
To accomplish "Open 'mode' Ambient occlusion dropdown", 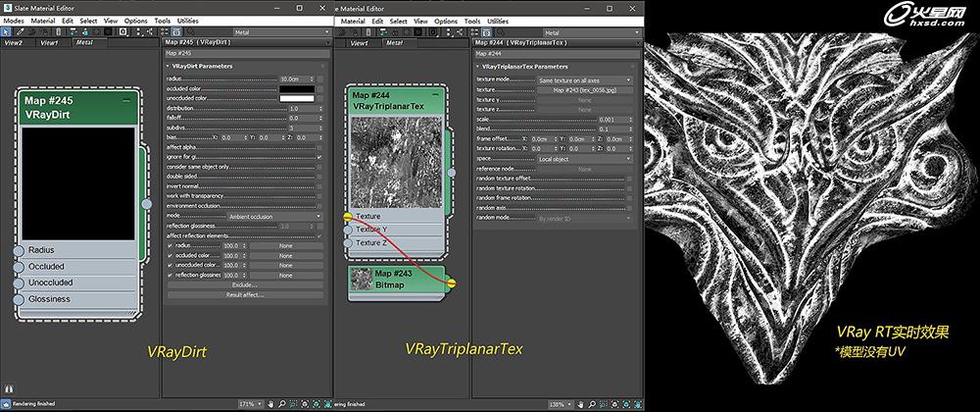I will point(275,216).
